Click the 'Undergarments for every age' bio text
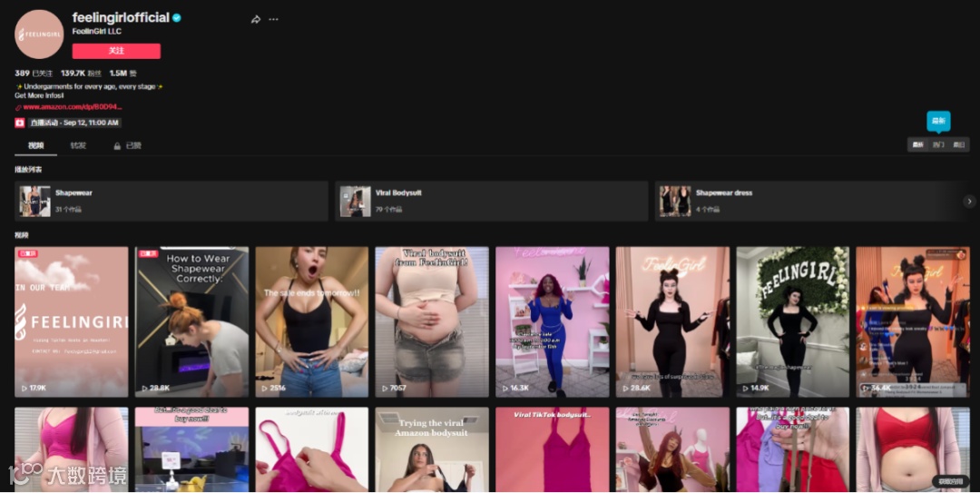980x493 pixels. tap(89, 86)
